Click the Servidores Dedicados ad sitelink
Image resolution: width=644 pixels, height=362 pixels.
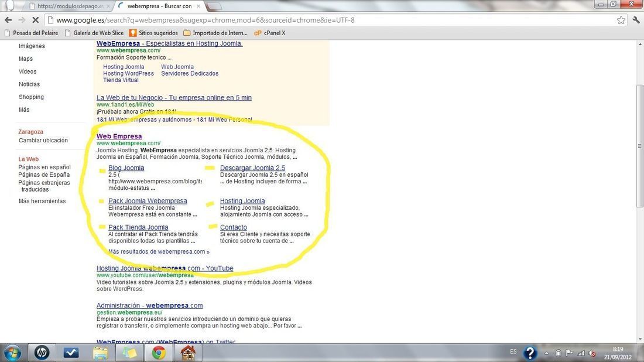coord(190,74)
